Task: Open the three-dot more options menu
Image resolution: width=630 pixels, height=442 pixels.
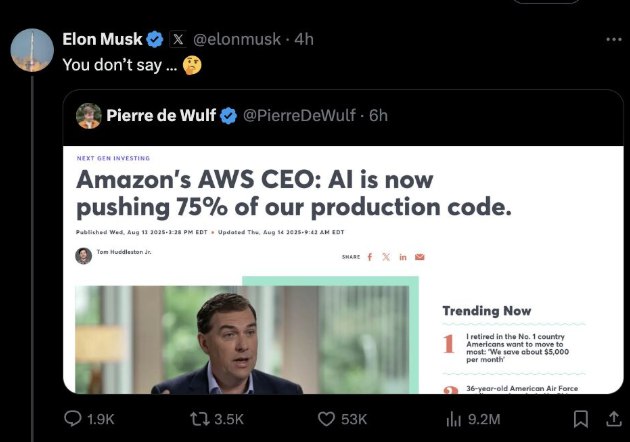Action: click(x=614, y=39)
